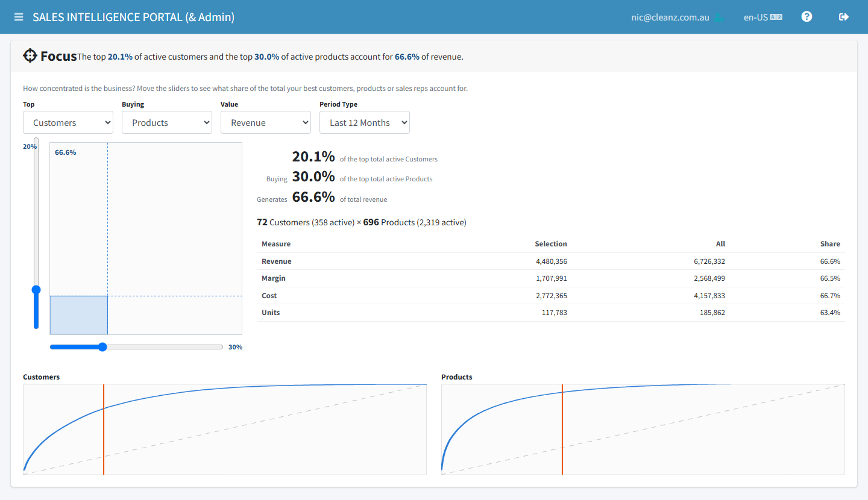Screen dimensions: 868x500
Task: Open the help question mark icon
Action: coord(807,17)
